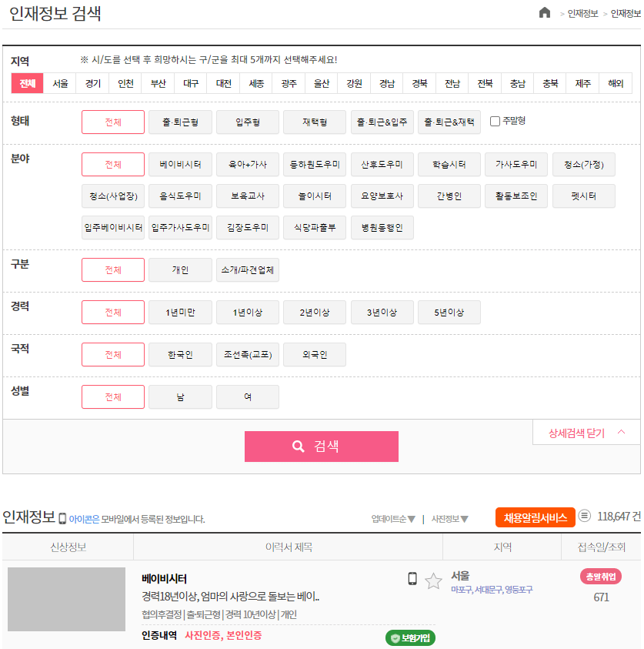Image resolution: width=644 pixels, height=649 pixels.
Task: Click the pink 총알취업 badge
Action: coord(600,576)
